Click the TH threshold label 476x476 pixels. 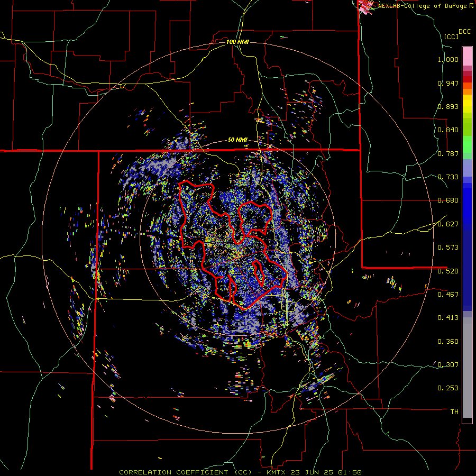(x=454, y=411)
